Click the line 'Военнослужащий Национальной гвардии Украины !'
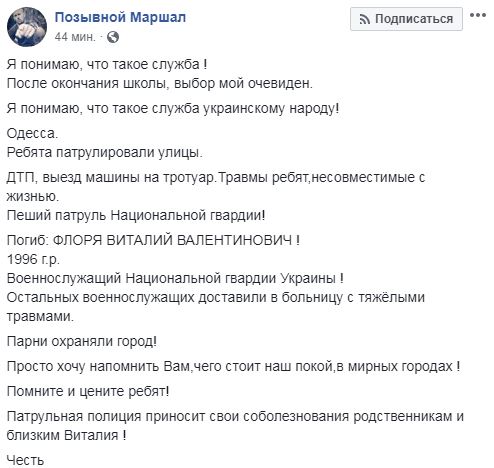Viewport: 494px width, 468px height. (175, 278)
